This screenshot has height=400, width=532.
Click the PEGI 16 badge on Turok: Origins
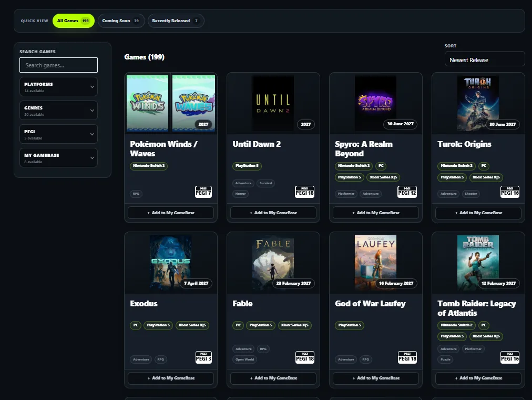[x=510, y=192]
